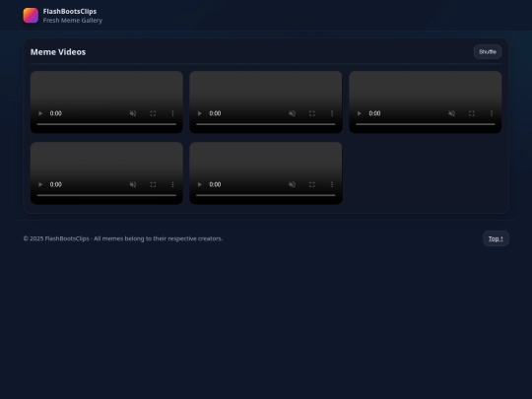Enter fullscreen on top-right video
Image resolution: width=532 pixels, height=399 pixels.
472,113
